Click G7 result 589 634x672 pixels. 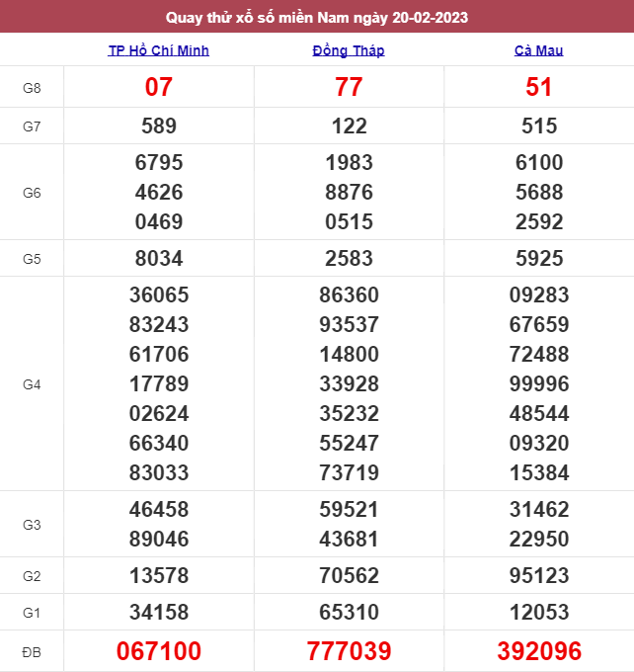coord(158,126)
